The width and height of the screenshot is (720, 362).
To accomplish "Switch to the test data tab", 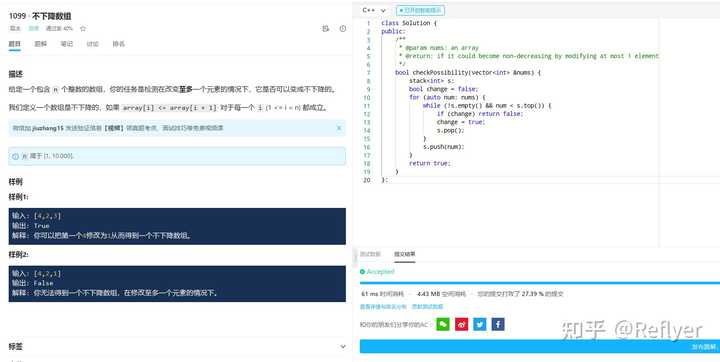I will (x=370, y=254).
